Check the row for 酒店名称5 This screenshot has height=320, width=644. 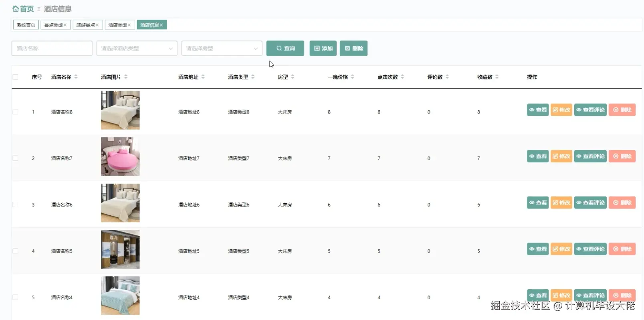point(15,251)
